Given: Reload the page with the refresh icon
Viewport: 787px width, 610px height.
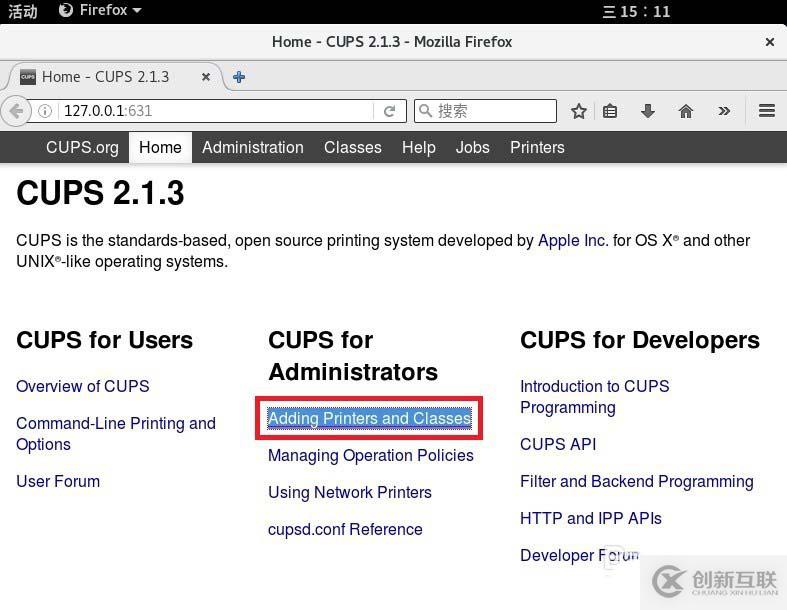Looking at the screenshot, I should tap(389, 111).
